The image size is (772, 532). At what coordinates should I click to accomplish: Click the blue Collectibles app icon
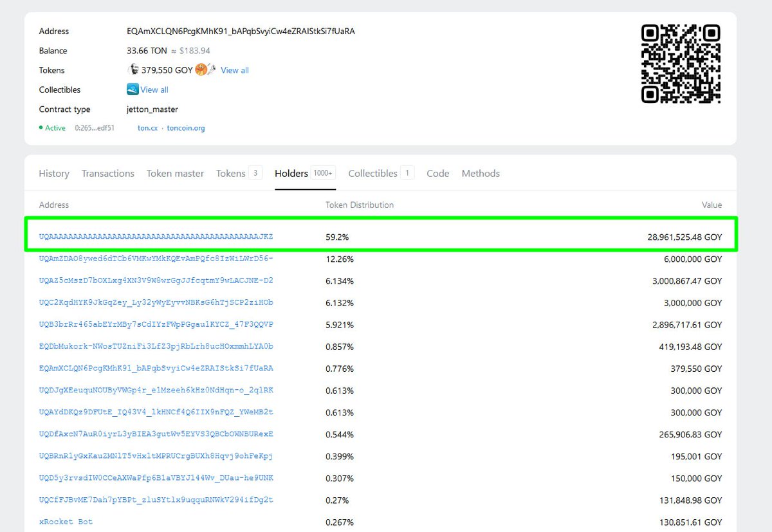133,89
